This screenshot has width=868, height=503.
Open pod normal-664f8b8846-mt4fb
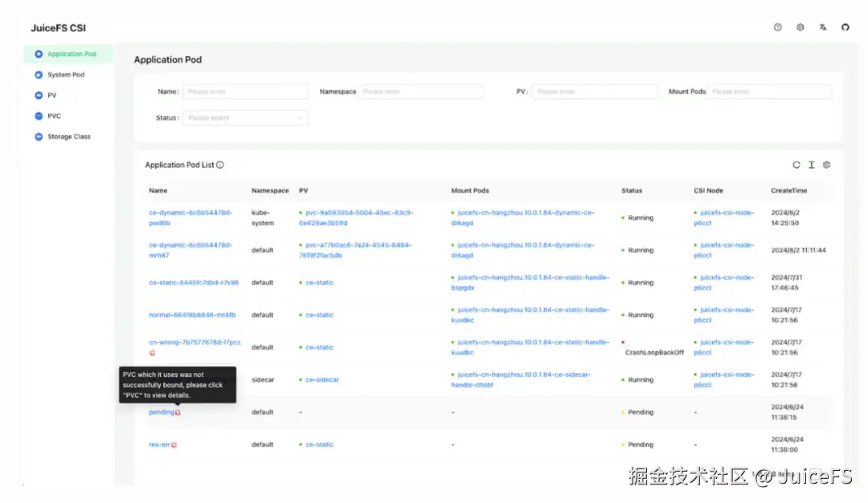(191, 315)
